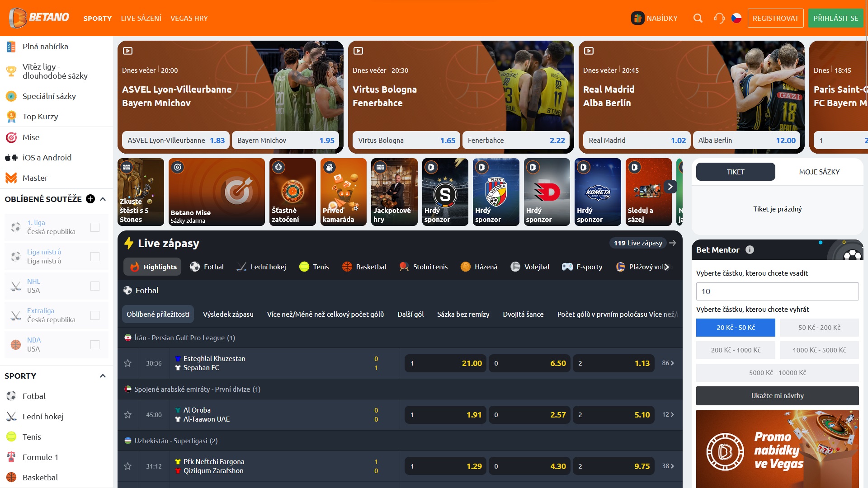This screenshot has width=868, height=488.
Task: Click the Registrovat button
Action: tap(776, 18)
